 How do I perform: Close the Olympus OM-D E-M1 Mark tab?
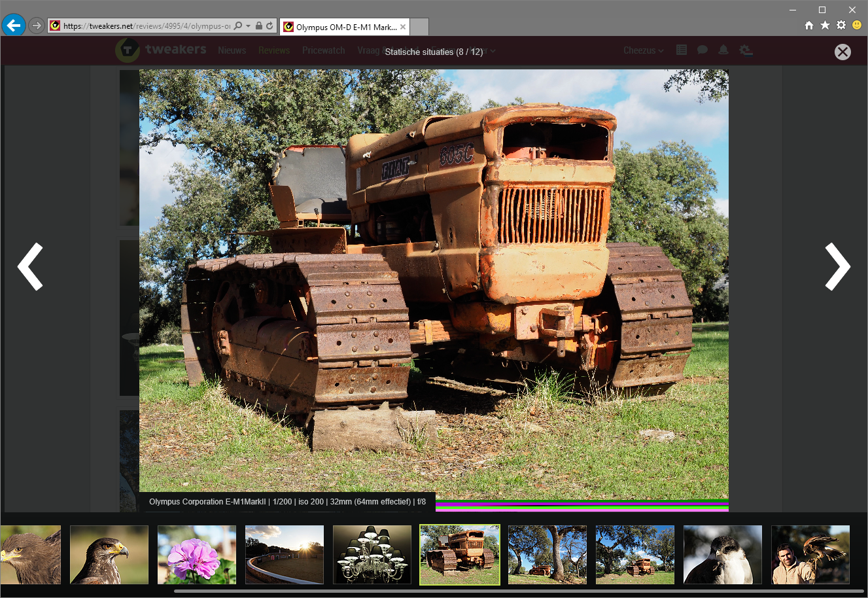point(403,27)
